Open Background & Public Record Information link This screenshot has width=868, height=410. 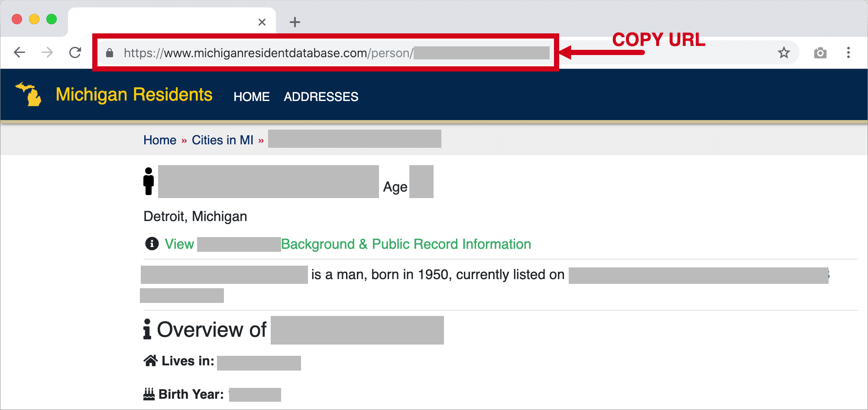tap(406, 244)
